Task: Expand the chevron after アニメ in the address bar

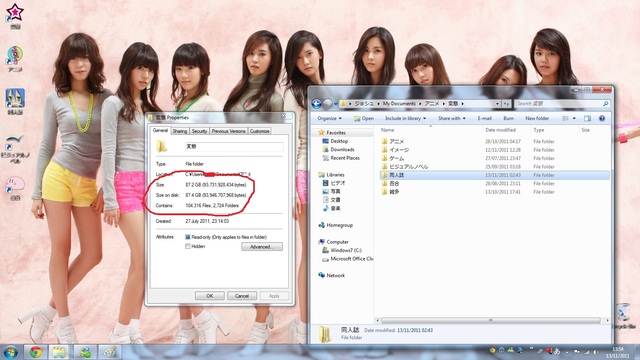Action: [x=444, y=104]
